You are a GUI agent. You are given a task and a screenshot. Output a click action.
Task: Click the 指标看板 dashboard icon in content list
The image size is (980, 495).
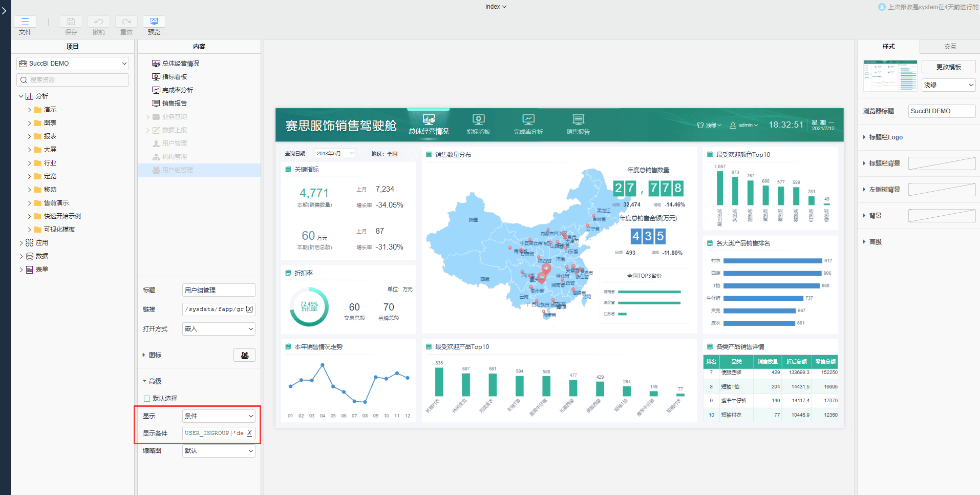(157, 76)
